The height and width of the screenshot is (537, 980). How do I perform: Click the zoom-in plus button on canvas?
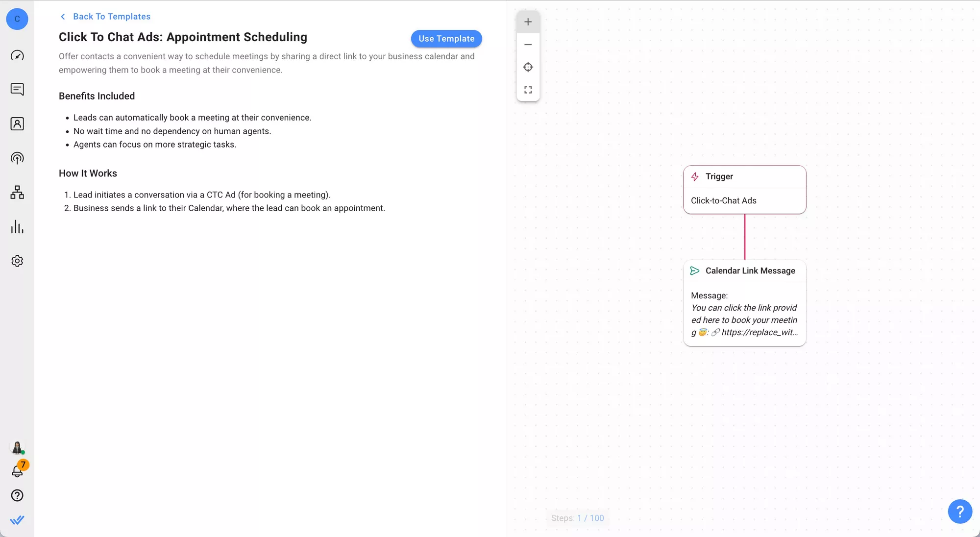click(528, 22)
